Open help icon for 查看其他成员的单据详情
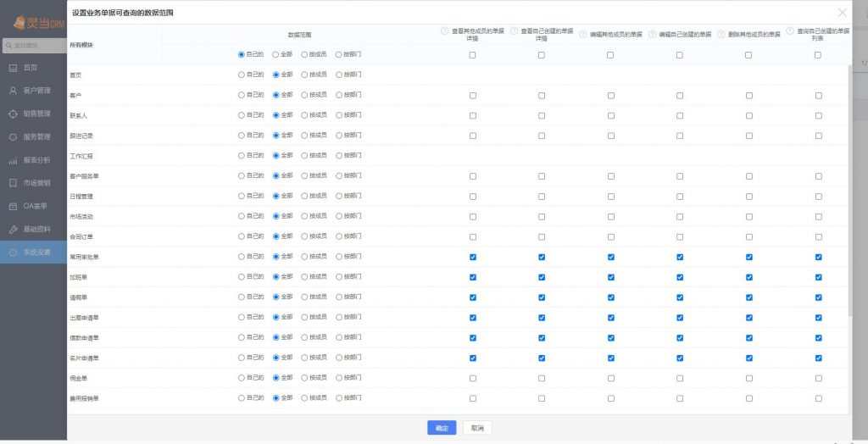The height and width of the screenshot is (444, 868). pyautogui.click(x=444, y=31)
